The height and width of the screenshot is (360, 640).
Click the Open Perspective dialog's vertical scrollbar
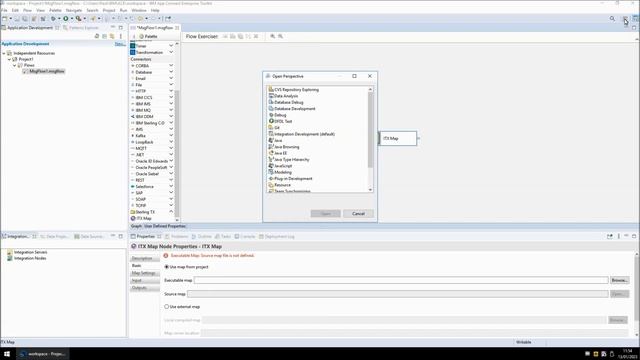point(370,130)
